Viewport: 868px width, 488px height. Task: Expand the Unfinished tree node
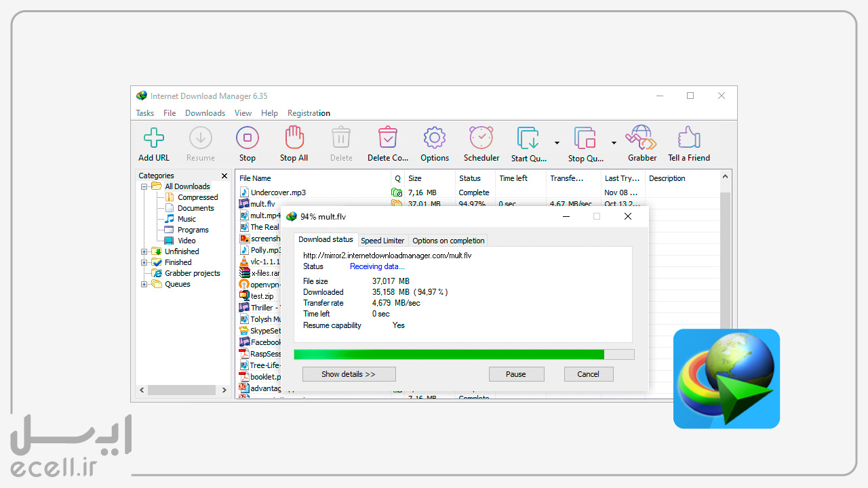tap(144, 251)
